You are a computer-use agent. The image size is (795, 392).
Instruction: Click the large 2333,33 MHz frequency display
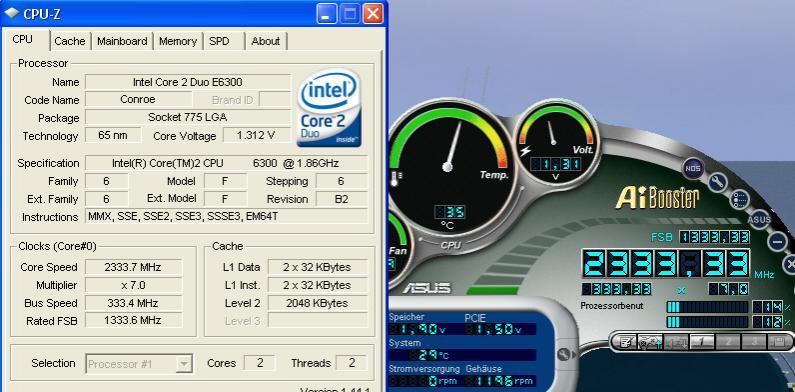click(x=665, y=263)
